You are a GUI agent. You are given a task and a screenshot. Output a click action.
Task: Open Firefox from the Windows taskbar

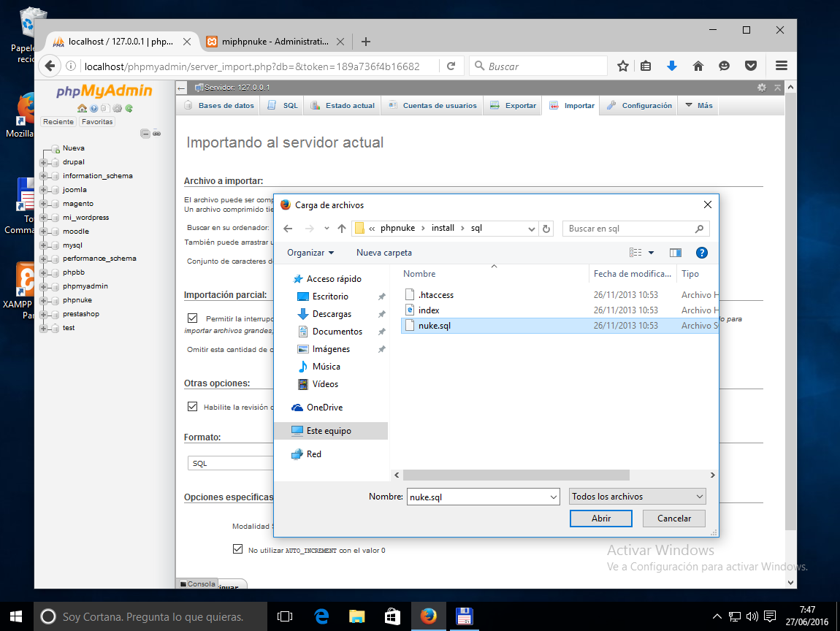[428, 616]
